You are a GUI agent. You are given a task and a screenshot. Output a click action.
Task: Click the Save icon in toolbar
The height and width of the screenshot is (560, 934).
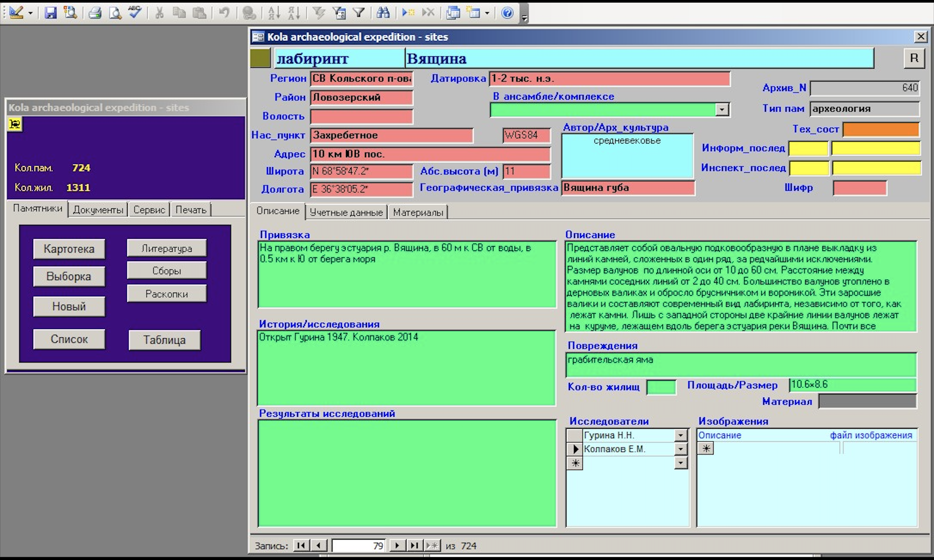coord(50,12)
